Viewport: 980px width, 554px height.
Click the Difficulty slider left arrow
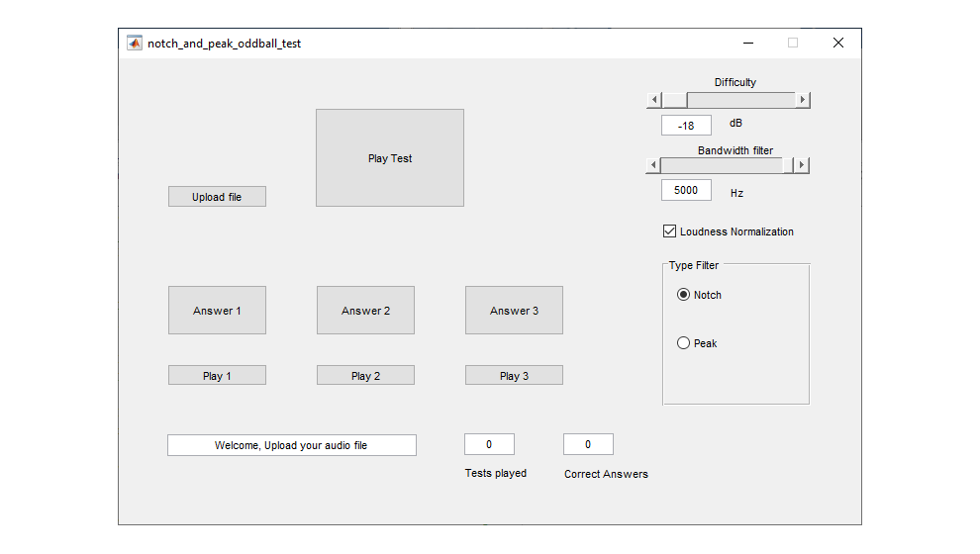(x=654, y=100)
